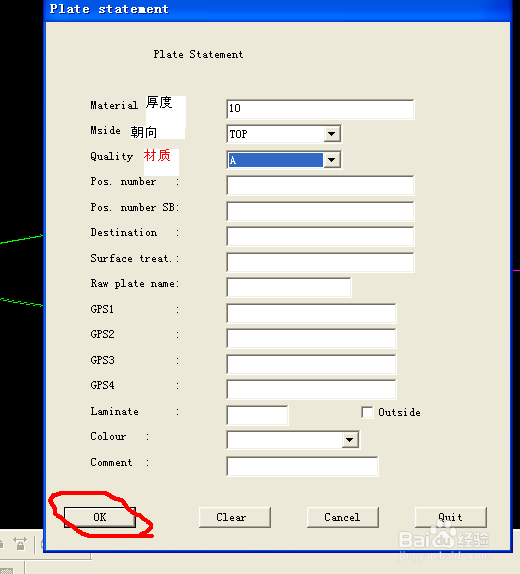Open the Quality dropdown arrow
Viewport: 520px width, 574px height.
331,160
